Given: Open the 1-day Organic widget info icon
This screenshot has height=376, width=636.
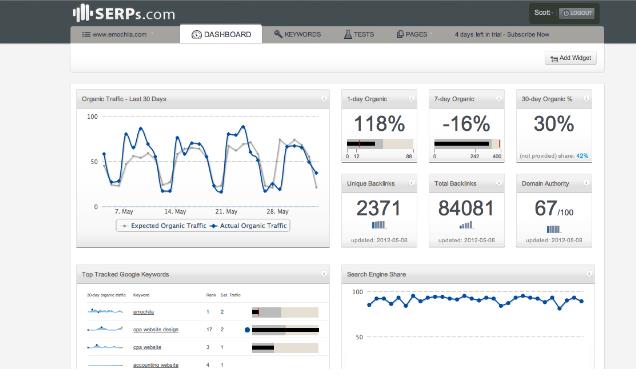Looking at the screenshot, I should (x=411, y=99).
